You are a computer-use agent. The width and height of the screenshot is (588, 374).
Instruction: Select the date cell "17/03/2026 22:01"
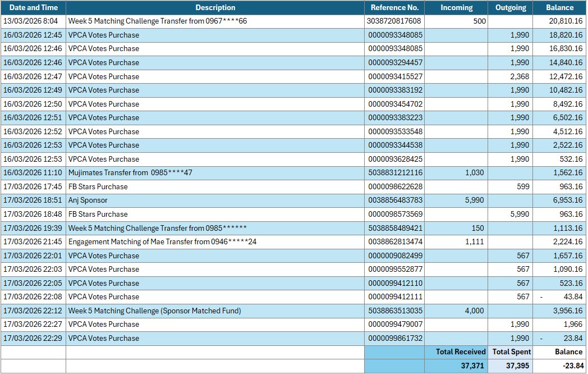pyautogui.click(x=33, y=256)
